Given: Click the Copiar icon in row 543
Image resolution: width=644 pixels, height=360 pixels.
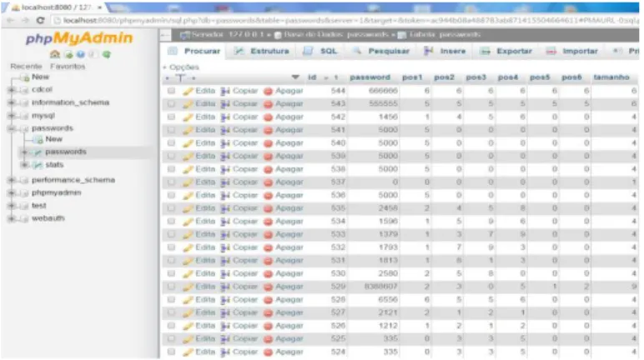Looking at the screenshot, I should [225, 104].
